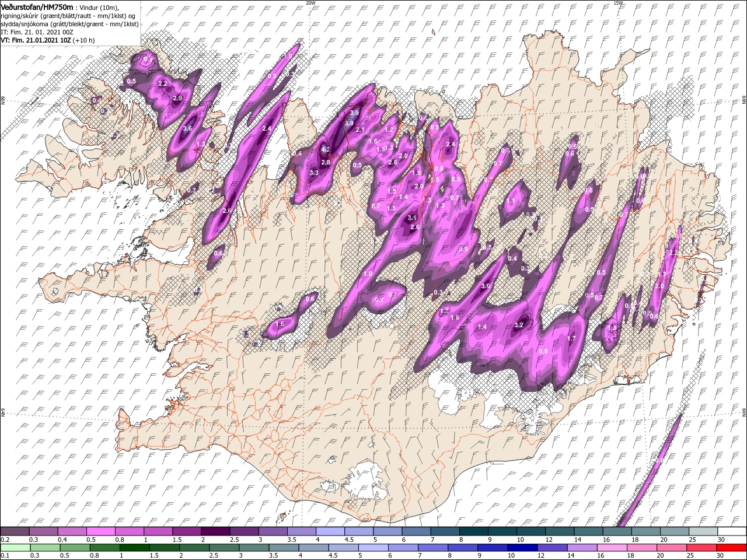Click the 0.4 label on the purple scale
Viewport: 747px width, 560px height.
pyautogui.click(x=62, y=540)
